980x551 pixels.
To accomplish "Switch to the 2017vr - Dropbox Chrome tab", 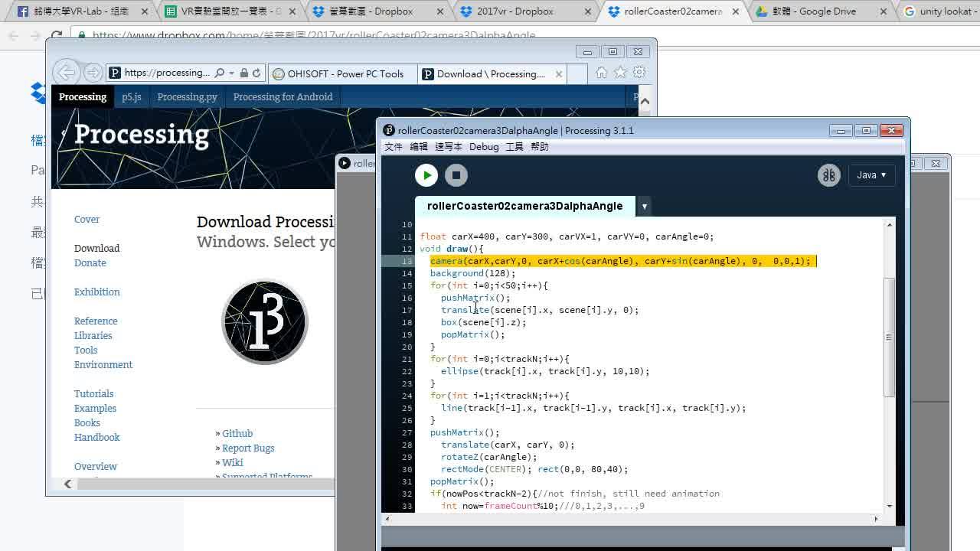I will [524, 11].
